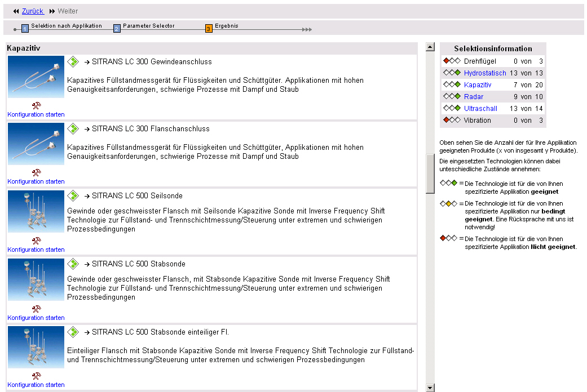Click green status diamonds beside Hydrostatisch
This screenshot has height=392, width=587.
pyautogui.click(x=452, y=73)
